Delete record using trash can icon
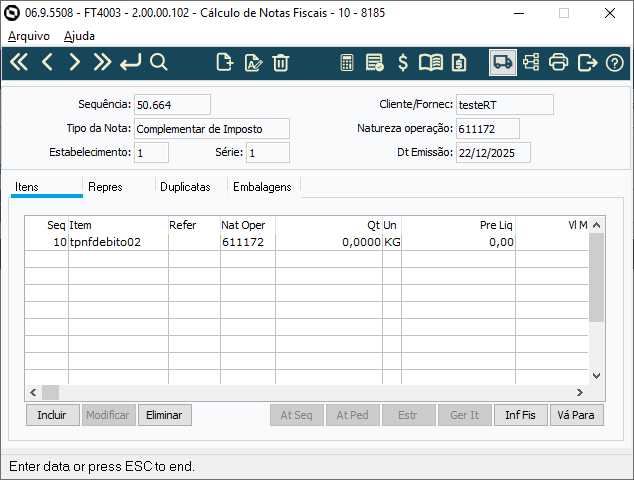This screenshot has height=480, width=634. coord(281,63)
